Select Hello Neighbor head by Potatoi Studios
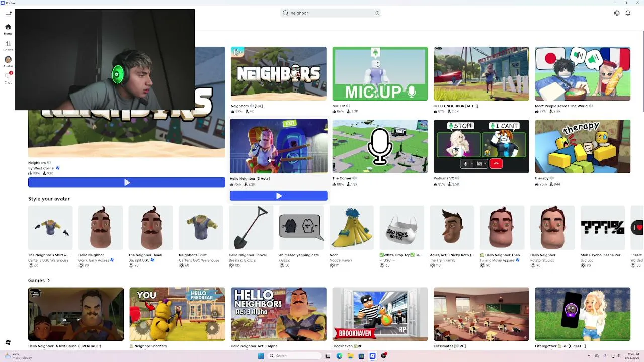 point(552,228)
